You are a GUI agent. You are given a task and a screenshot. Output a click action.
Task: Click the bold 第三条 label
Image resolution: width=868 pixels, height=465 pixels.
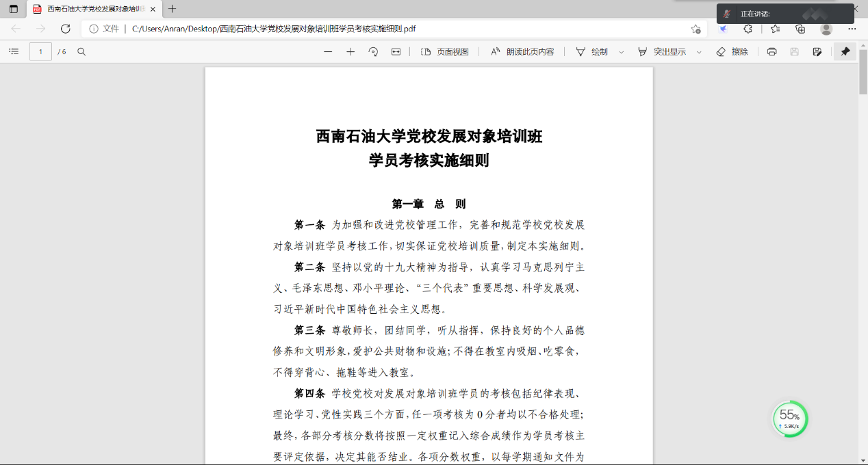309,330
